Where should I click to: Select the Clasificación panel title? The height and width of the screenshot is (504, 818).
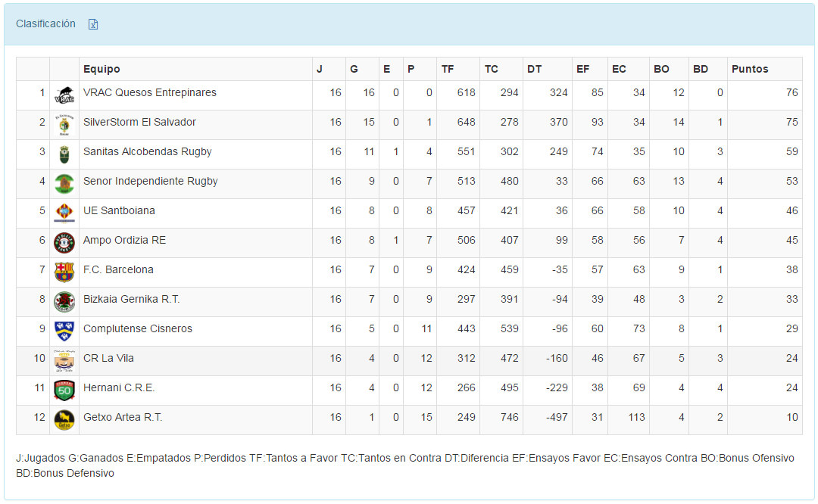click(45, 23)
